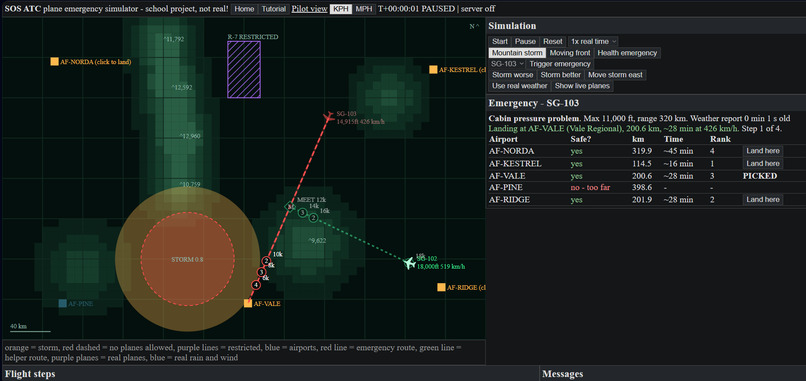This screenshot has height=381, width=806.
Task: Click red route waypoint circle 4
Action: pyautogui.click(x=256, y=285)
